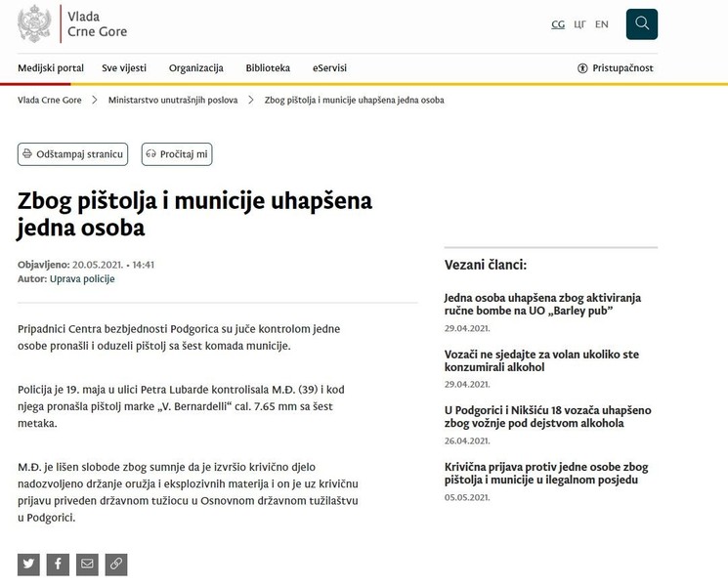Click the chevron after Ministarstvo unutrašnjih poslova breadcrumb
This screenshot has width=728, height=586.
[251, 100]
